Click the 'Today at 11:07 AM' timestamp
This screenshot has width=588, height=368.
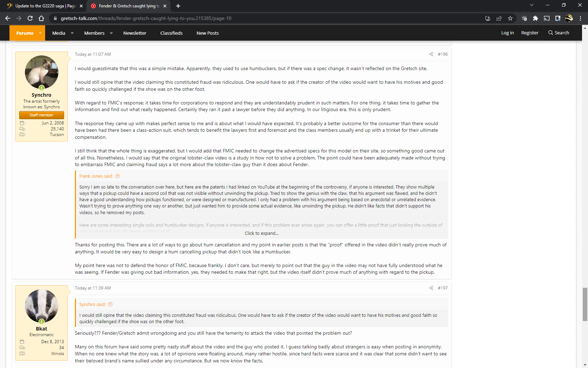[93, 54]
